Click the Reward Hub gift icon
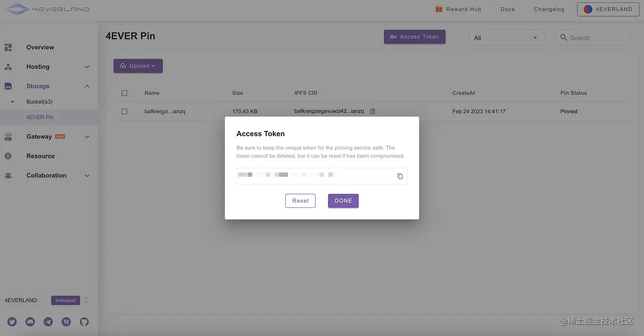Viewport: 644px width, 336px height. pyautogui.click(x=439, y=9)
